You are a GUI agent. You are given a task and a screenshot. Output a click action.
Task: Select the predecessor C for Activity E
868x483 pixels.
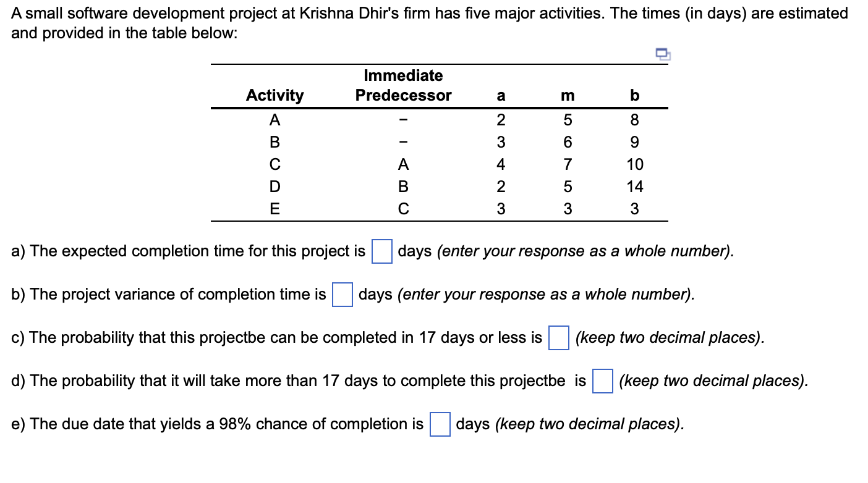tap(403, 209)
